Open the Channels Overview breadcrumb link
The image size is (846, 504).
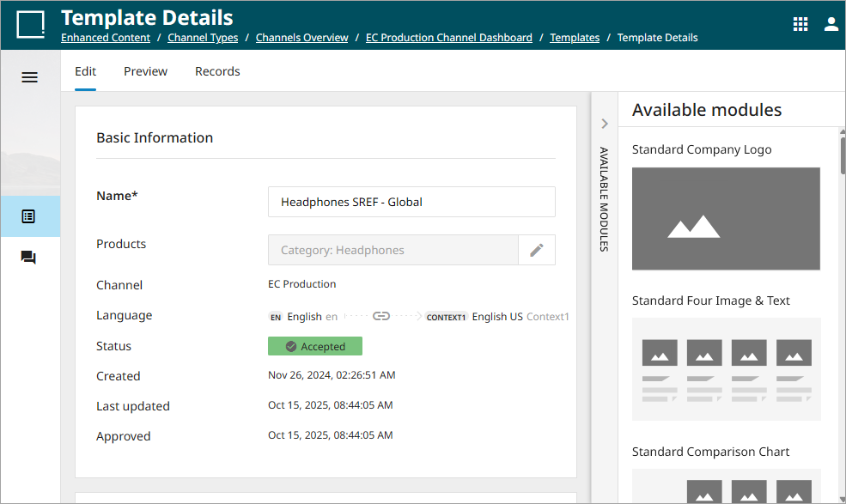pos(301,38)
